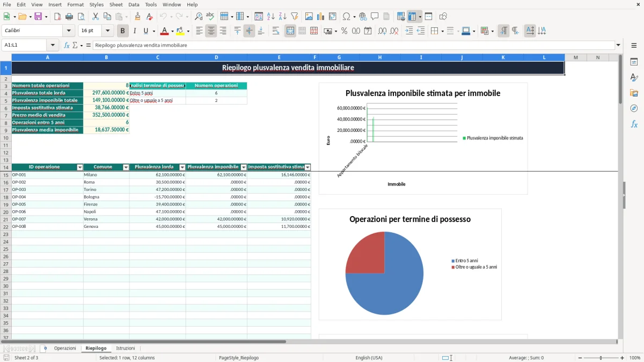
Task: Toggle Align Left
Action: [x=199, y=31]
